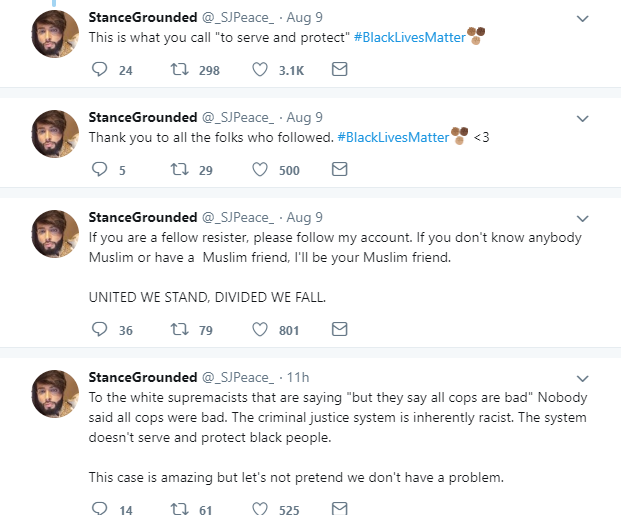Share "Thank you to all" tweet by message
Image resolution: width=621 pixels, height=515 pixels.
click(x=339, y=170)
